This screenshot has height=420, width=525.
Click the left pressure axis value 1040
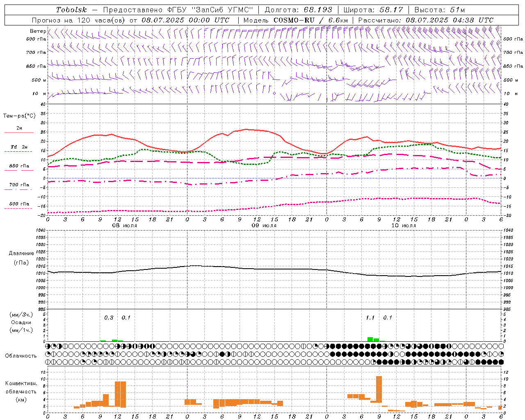pos(41,230)
